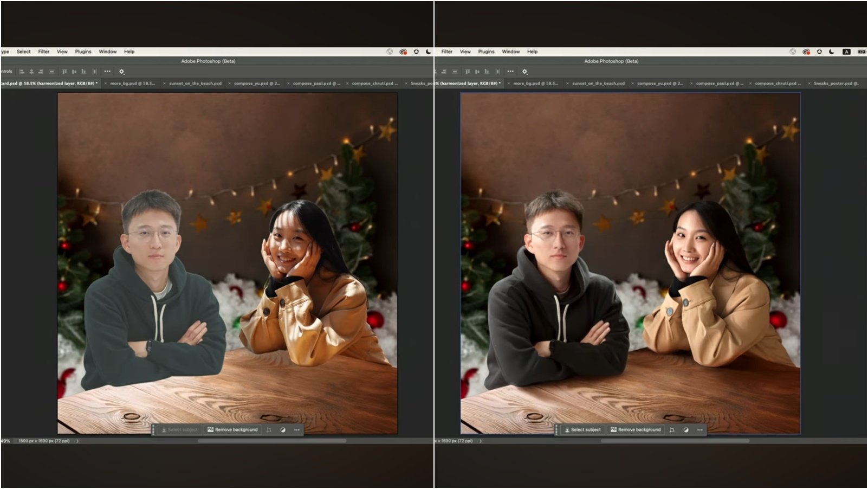The width and height of the screenshot is (868, 489).
Task: Switch to compose_yu.psd tab in left window
Action: coord(257,83)
